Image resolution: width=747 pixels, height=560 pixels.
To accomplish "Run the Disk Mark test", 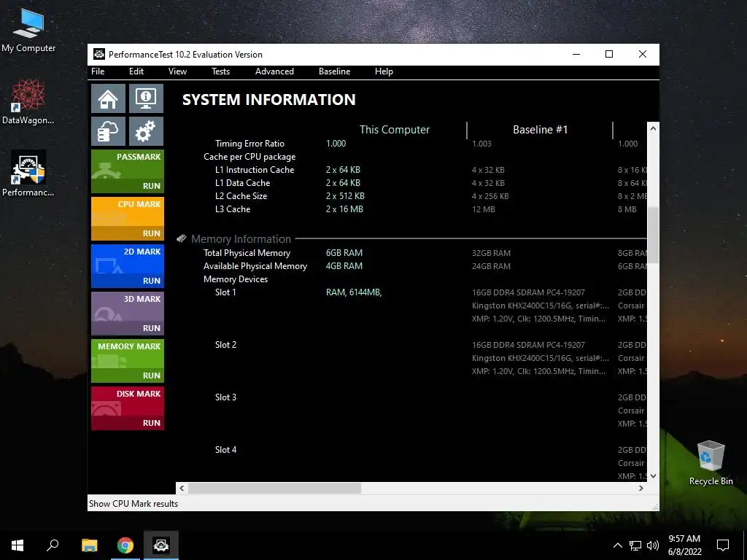I will [128, 408].
